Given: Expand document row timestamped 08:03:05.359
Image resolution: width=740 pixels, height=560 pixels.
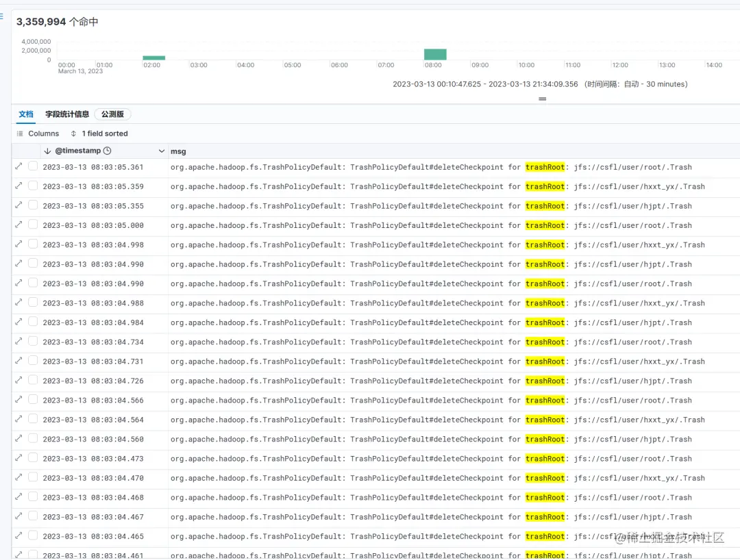Looking at the screenshot, I should (x=18, y=186).
